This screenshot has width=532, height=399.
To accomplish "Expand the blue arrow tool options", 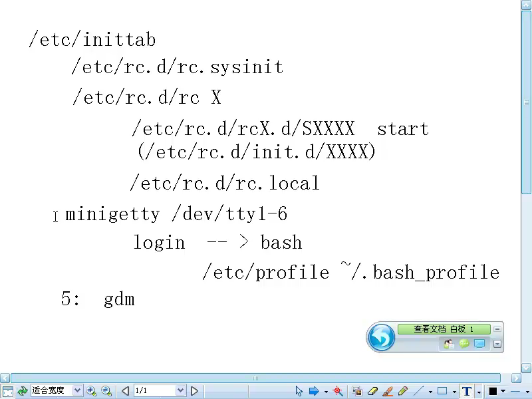I will coord(326,392).
